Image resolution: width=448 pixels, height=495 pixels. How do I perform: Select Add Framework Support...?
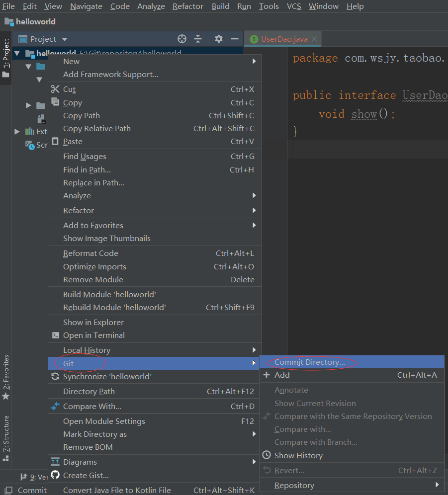[x=155, y=74]
